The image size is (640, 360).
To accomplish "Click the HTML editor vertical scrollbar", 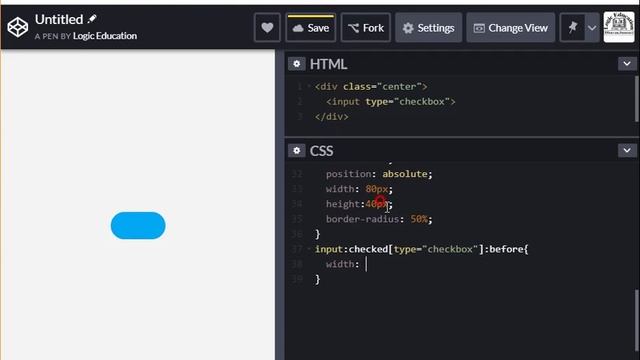I will [x=636, y=99].
